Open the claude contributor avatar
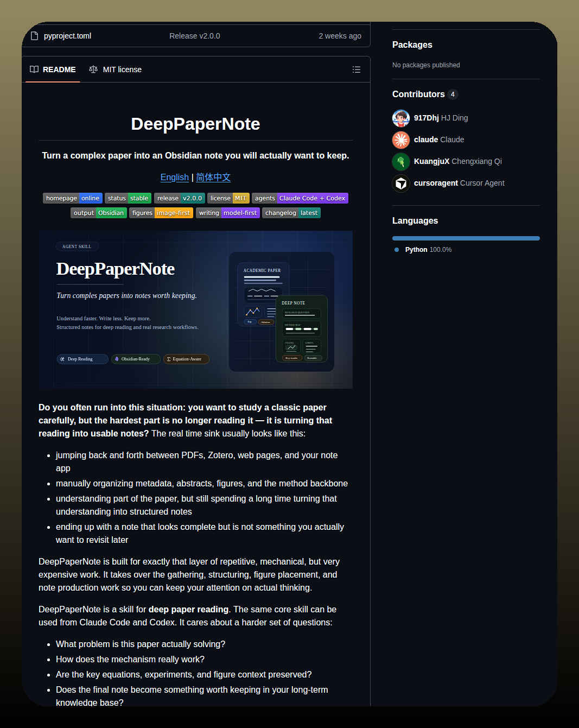 tap(401, 140)
